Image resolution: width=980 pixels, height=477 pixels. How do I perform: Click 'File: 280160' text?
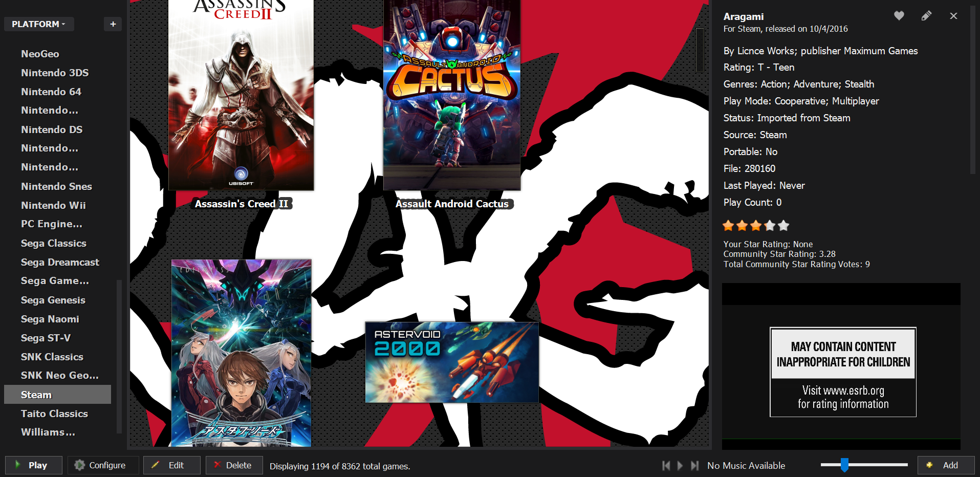click(x=749, y=168)
